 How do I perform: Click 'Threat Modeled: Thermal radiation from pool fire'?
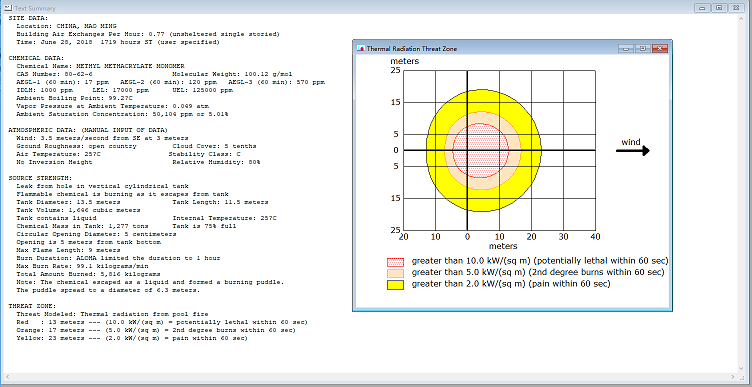pyautogui.click(x=112, y=314)
